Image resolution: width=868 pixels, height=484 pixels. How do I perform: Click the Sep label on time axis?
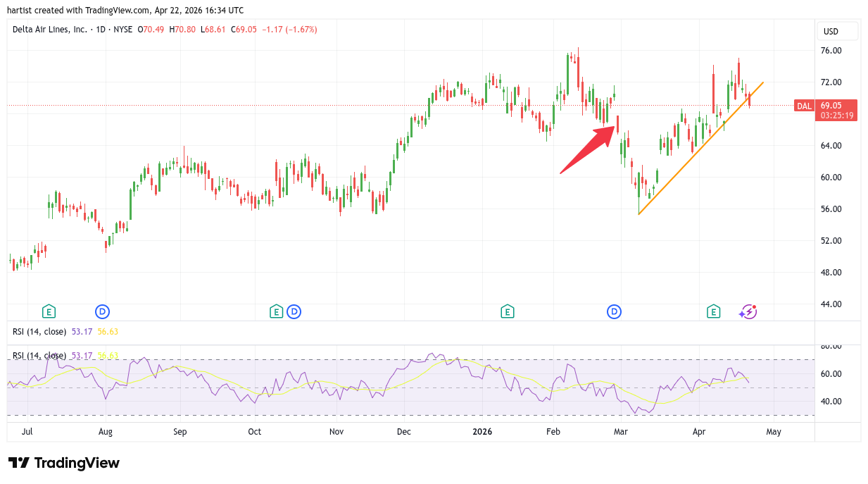coord(180,431)
